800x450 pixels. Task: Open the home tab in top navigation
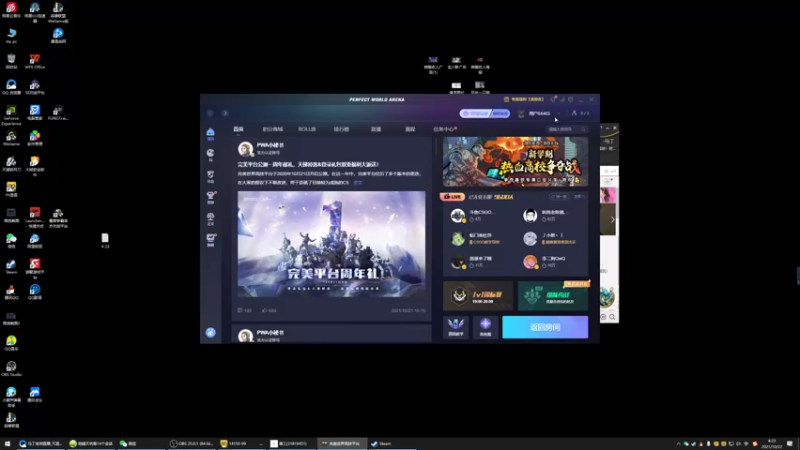click(238, 129)
